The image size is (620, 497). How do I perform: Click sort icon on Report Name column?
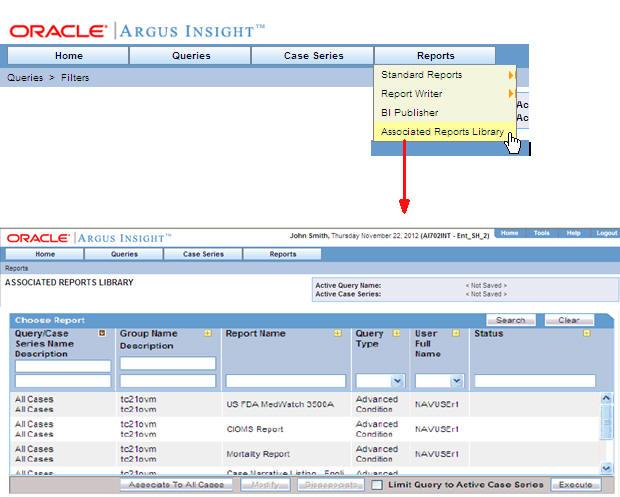[338, 333]
